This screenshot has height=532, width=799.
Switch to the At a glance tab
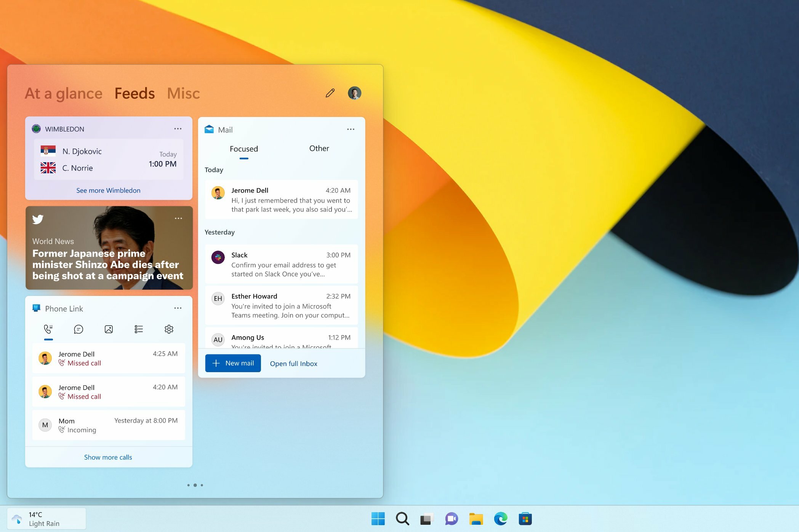pyautogui.click(x=64, y=93)
